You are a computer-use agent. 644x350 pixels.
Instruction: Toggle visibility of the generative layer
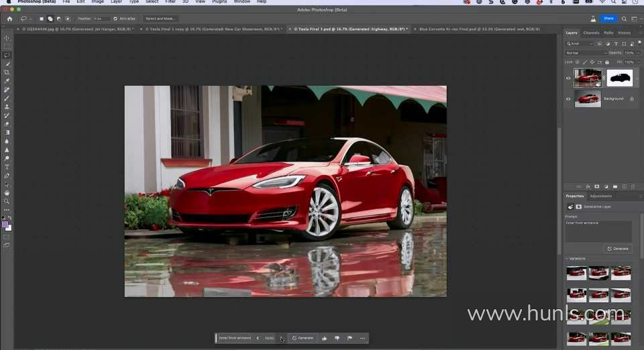(568, 78)
